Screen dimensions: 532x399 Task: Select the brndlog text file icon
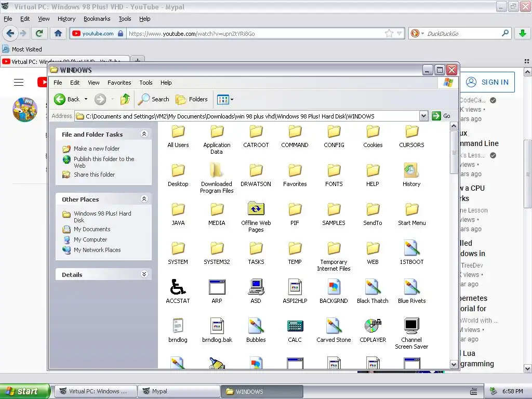[178, 326]
